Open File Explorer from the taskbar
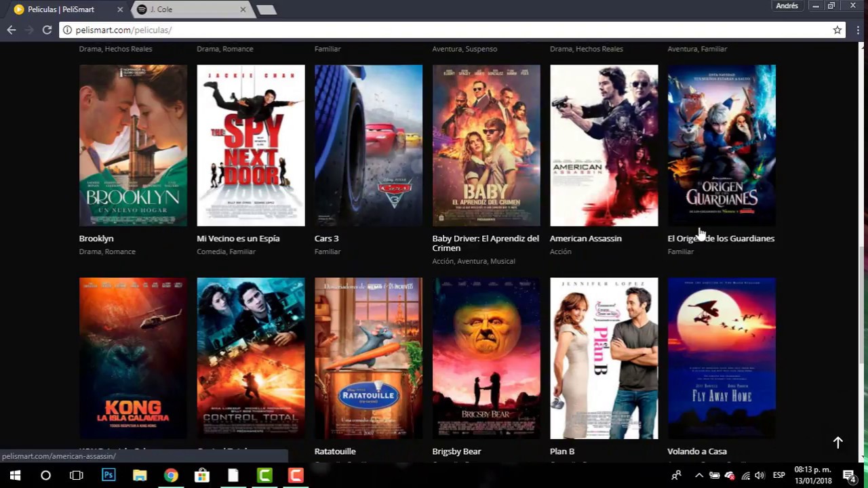Viewport: 868px width, 488px height. (x=140, y=475)
